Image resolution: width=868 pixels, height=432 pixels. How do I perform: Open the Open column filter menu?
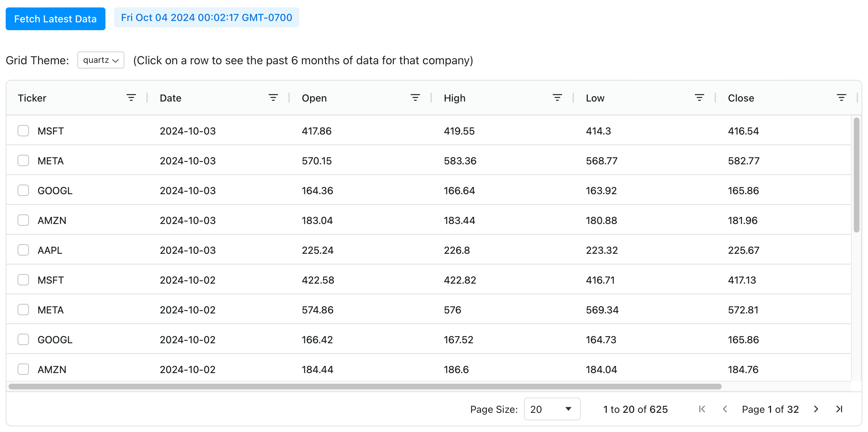(415, 98)
